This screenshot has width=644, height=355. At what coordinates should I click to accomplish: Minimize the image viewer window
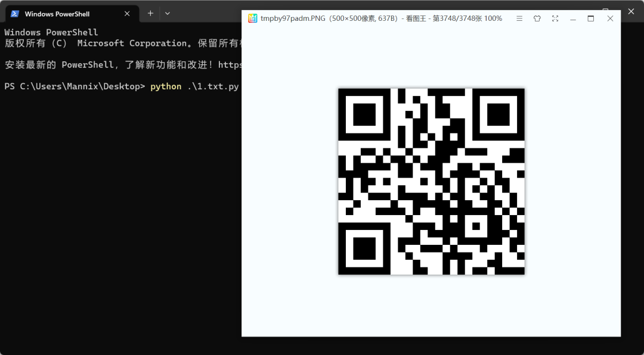click(573, 18)
